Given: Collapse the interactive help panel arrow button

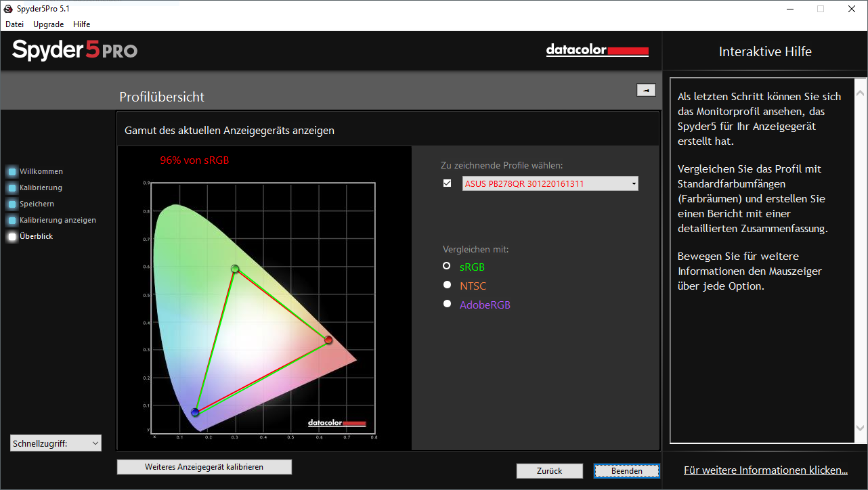Looking at the screenshot, I should point(646,90).
